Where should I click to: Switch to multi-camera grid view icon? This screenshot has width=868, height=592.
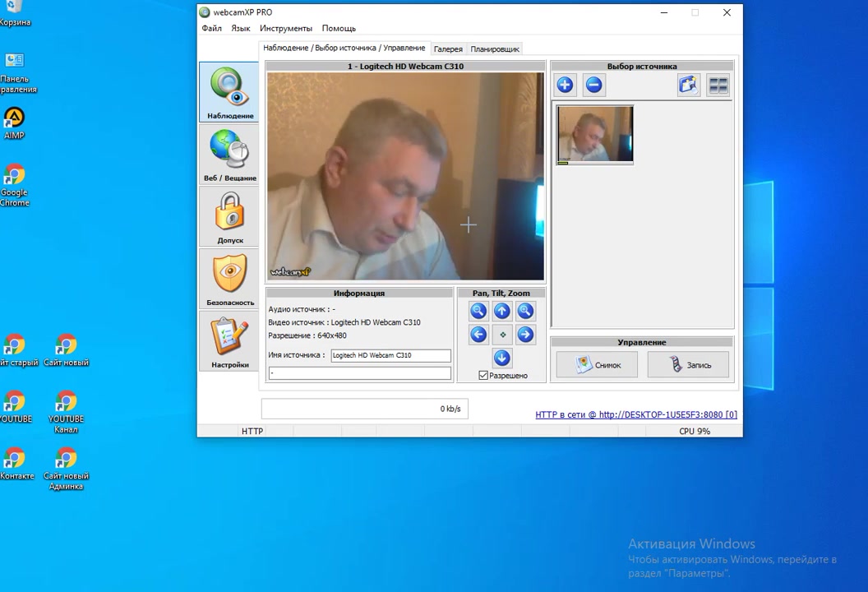click(718, 85)
